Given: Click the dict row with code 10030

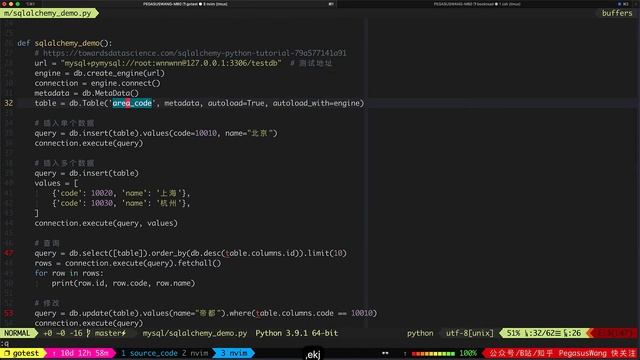Looking at the screenshot, I should (121, 203).
